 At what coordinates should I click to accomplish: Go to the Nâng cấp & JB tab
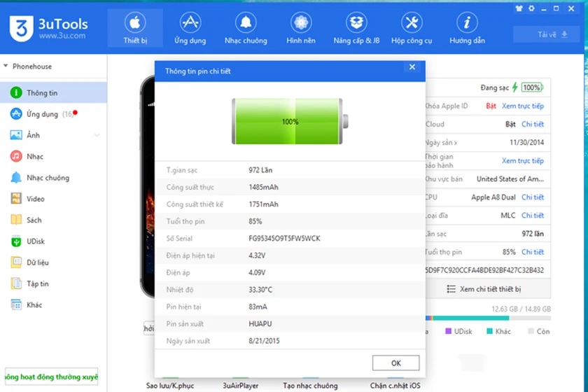coord(356,29)
